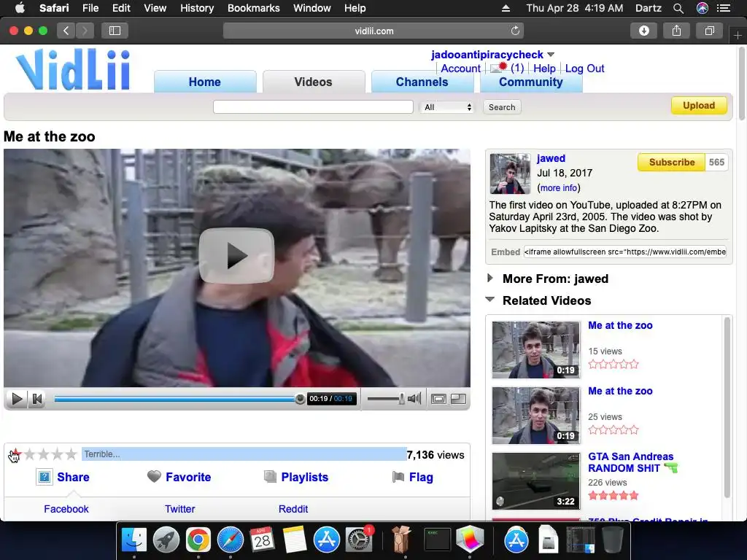Open the Help link
This screenshot has width=747, height=560.
(544, 69)
